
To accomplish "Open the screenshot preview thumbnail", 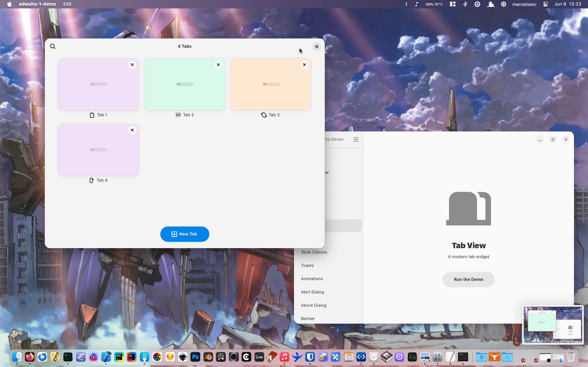I will point(553,324).
